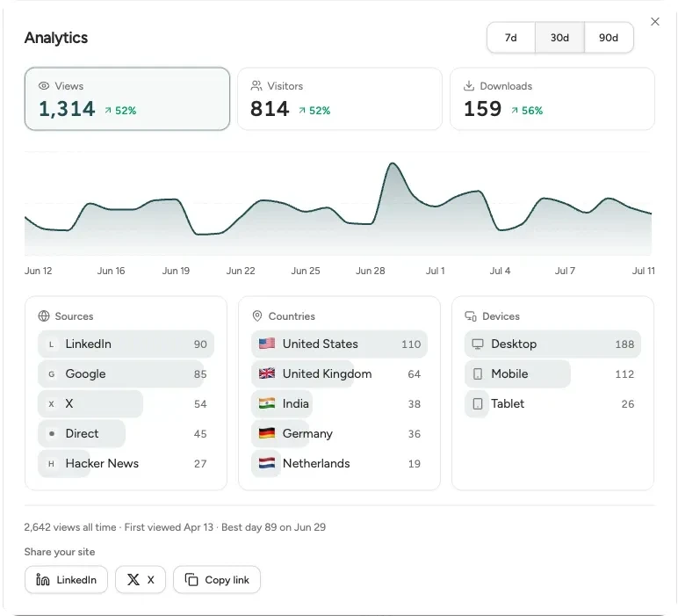This screenshot has width=678, height=616.
Task: Close the Analytics dialog with the X icon
Action: pyautogui.click(x=654, y=22)
